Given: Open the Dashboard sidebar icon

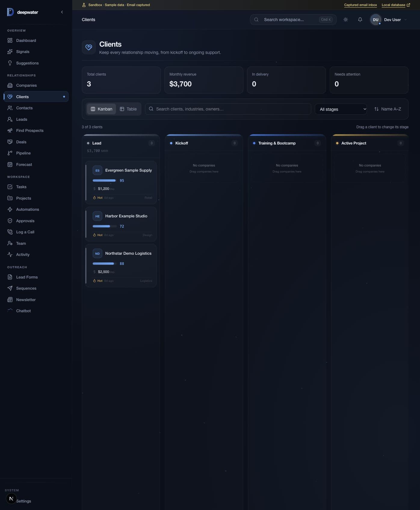Looking at the screenshot, I should point(10,40).
